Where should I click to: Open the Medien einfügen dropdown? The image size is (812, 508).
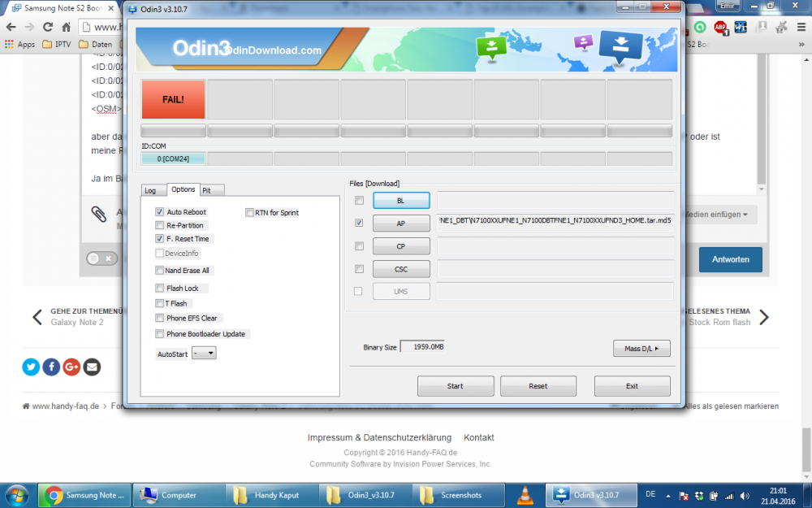tap(717, 215)
